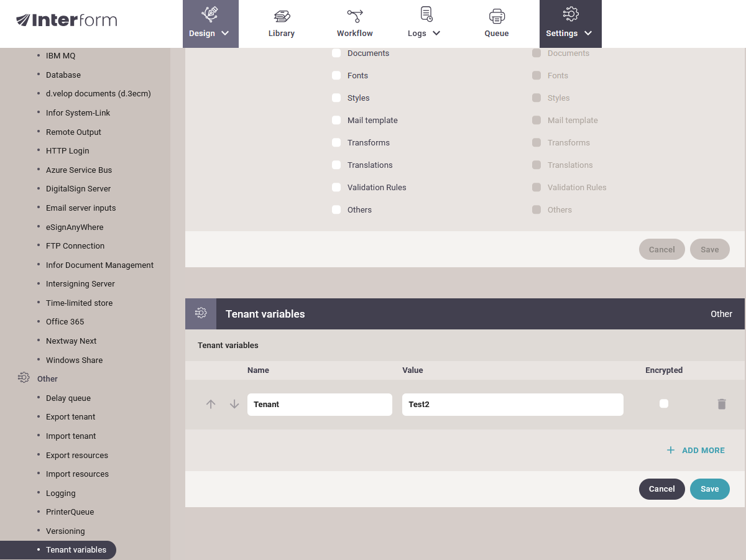Click the Value field containing Test2
The width and height of the screenshot is (746, 560).
pos(512,404)
